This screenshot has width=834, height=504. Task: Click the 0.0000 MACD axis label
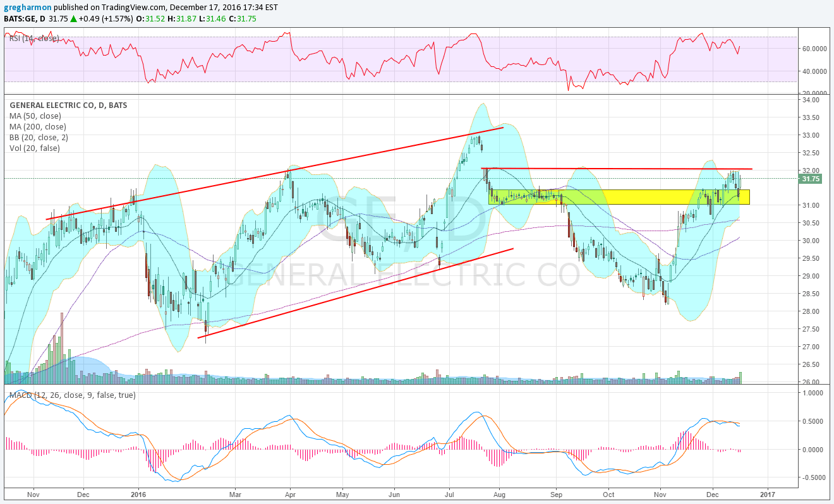coord(813,450)
